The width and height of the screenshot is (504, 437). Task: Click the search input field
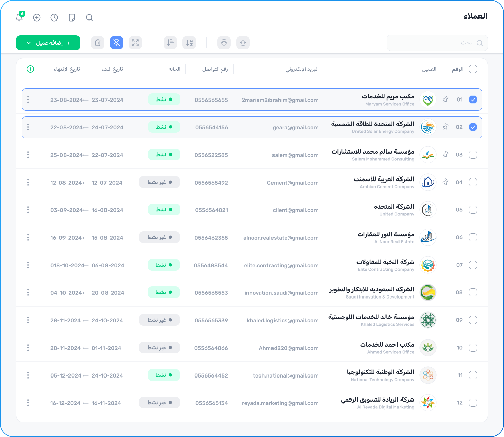tap(433, 43)
